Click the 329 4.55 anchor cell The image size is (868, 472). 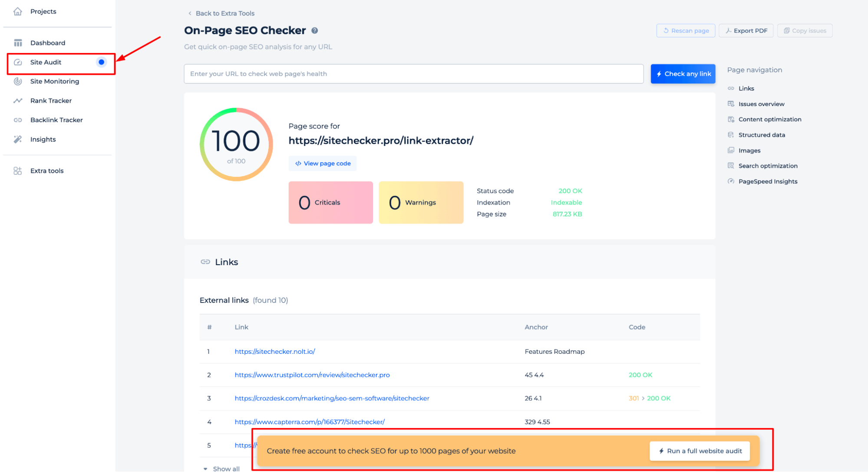pos(538,422)
